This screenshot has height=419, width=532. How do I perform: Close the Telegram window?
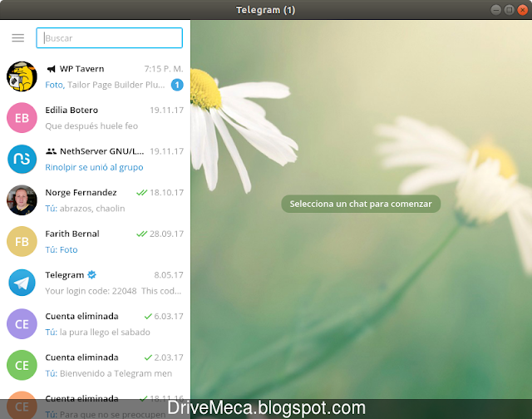coord(522,10)
